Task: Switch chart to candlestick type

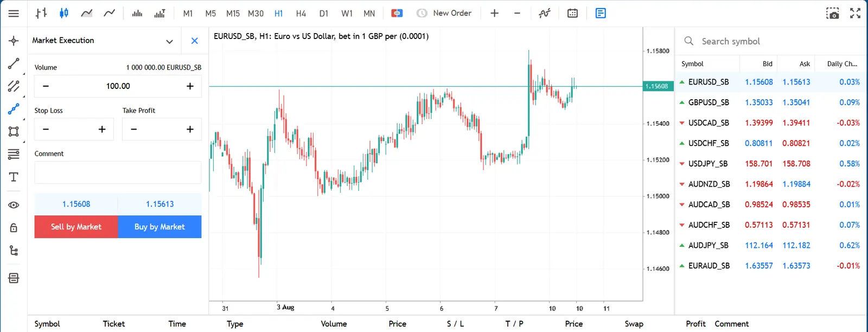Action: (63, 13)
